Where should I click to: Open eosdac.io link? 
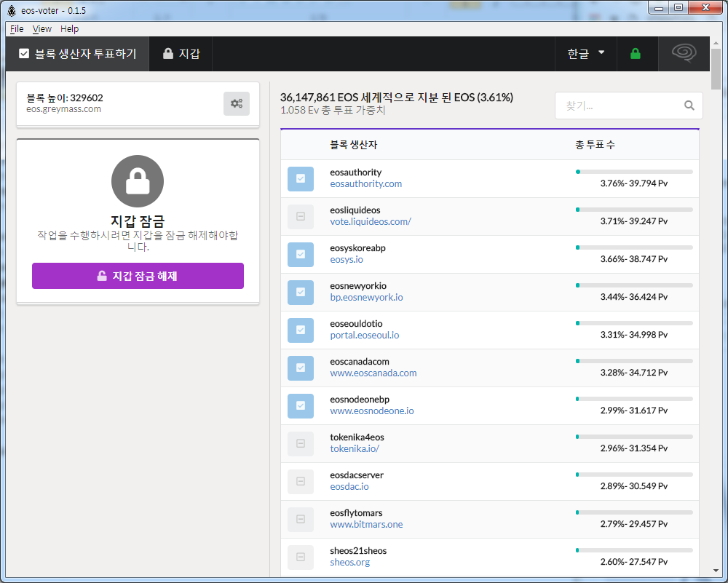(349, 486)
